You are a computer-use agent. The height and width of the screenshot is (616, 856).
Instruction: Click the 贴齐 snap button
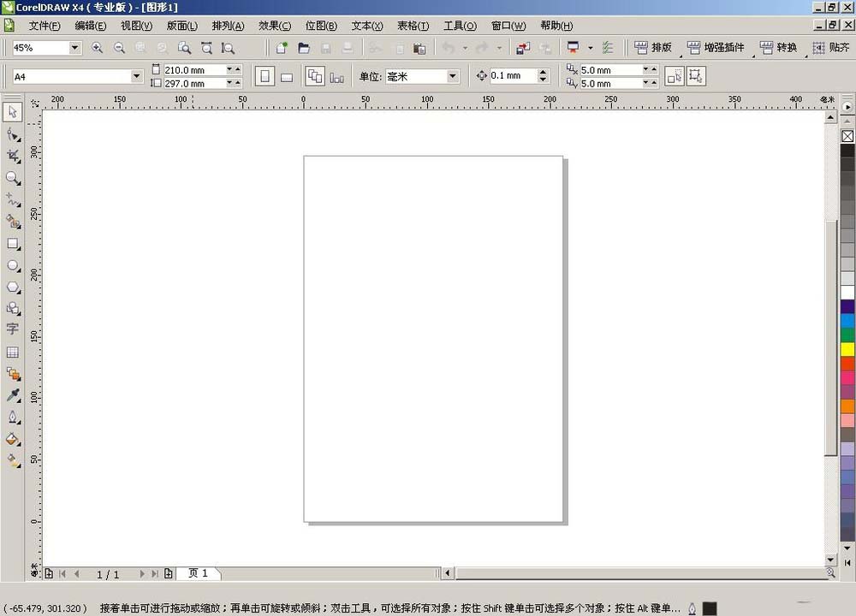tap(831, 48)
